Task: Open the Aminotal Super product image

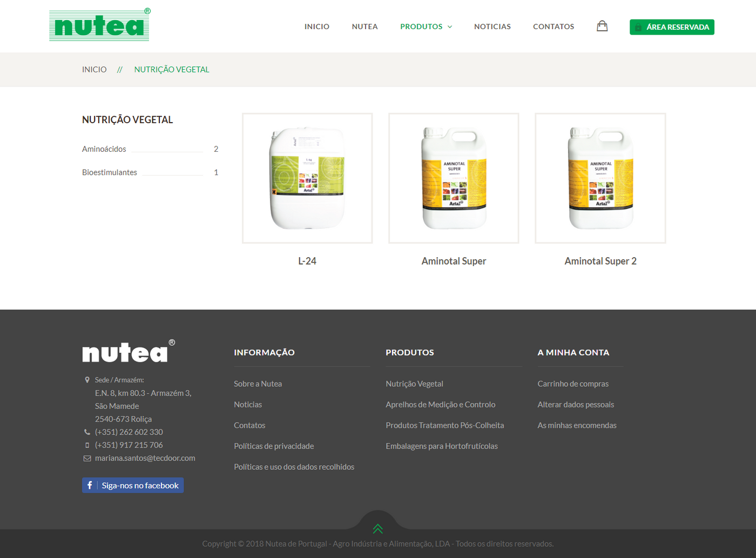Action: coord(454,178)
